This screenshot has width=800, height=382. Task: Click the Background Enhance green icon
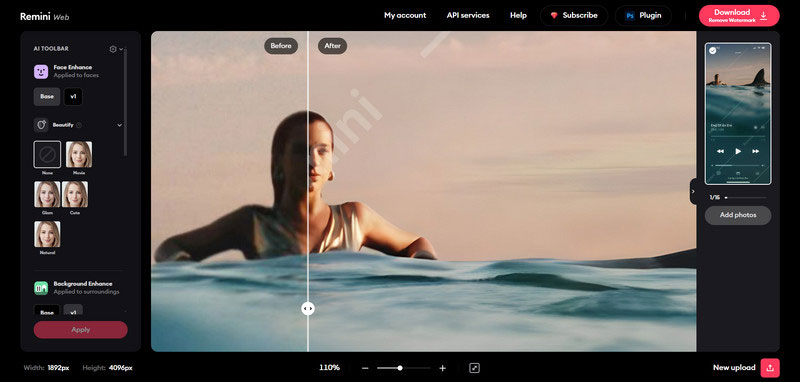click(x=41, y=288)
